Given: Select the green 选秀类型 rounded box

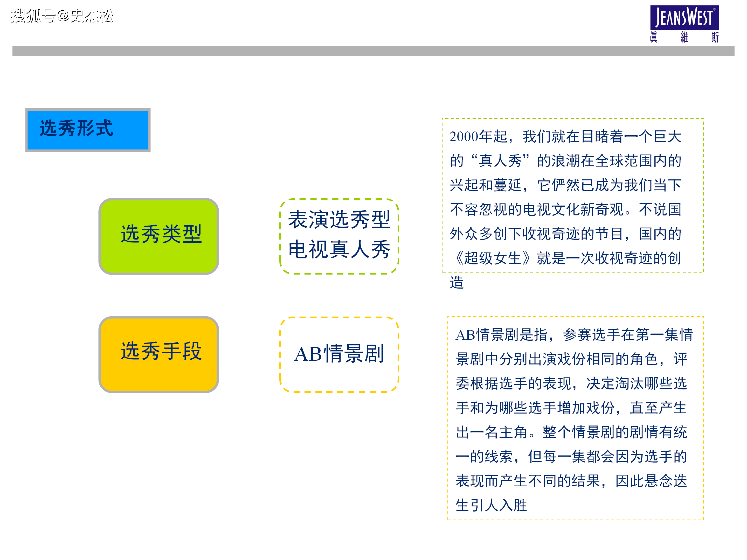Looking at the screenshot, I should pyautogui.click(x=159, y=236).
